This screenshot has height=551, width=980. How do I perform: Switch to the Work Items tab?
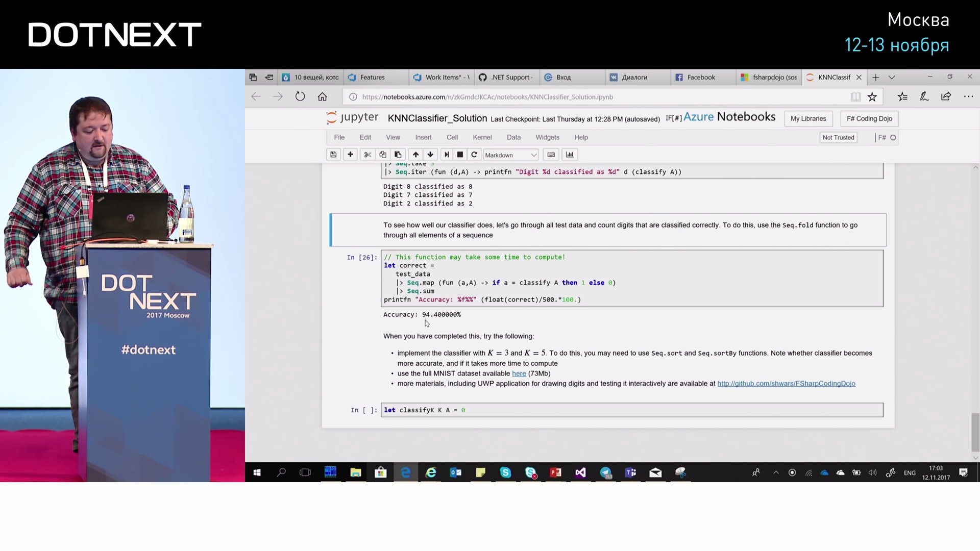(x=441, y=77)
